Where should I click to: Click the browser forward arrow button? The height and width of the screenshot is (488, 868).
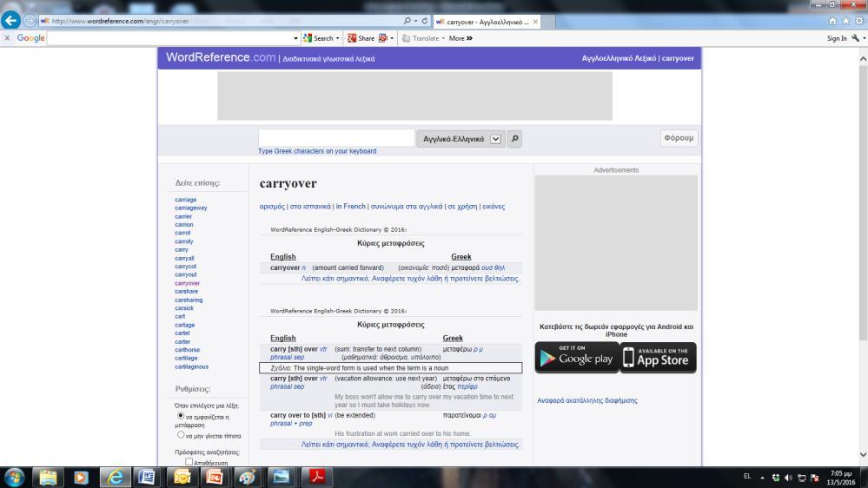[30, 21]
